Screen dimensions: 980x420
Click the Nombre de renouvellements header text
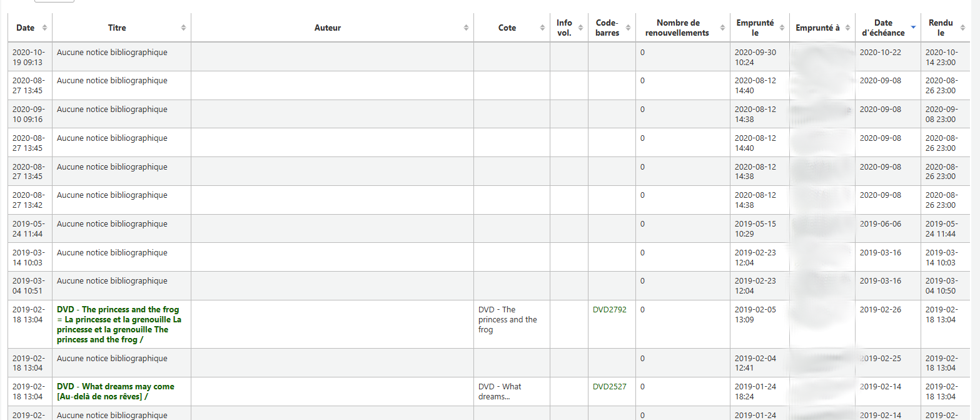click(678, 28)
